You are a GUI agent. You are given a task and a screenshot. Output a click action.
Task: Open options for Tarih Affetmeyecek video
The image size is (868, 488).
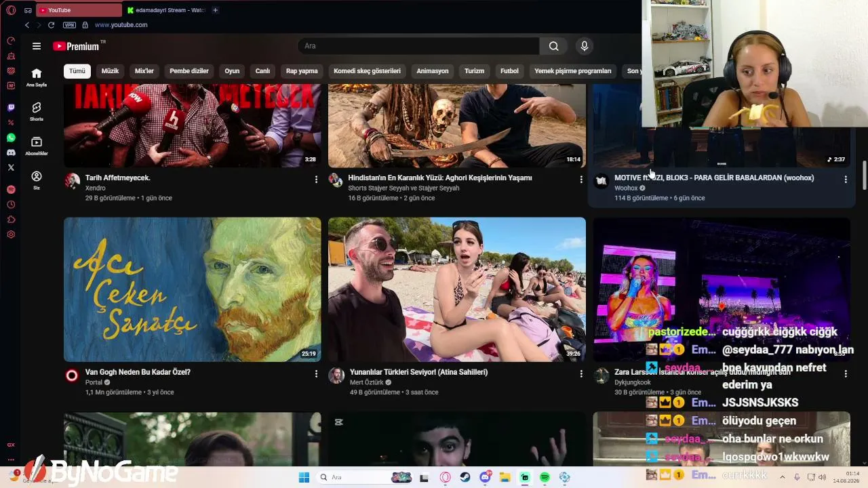tap(316, 180)
